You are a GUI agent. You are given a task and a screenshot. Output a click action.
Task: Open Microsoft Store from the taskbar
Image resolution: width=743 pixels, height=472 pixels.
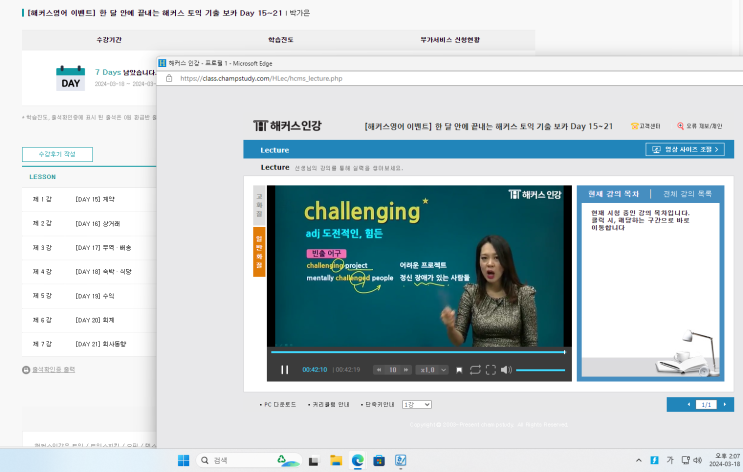[379, 460]
